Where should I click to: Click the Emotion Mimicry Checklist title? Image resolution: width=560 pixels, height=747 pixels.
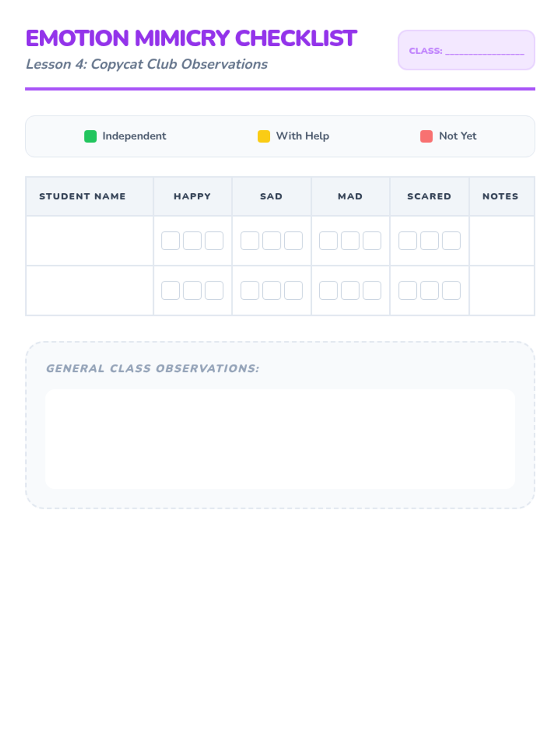tap(191, 38)
